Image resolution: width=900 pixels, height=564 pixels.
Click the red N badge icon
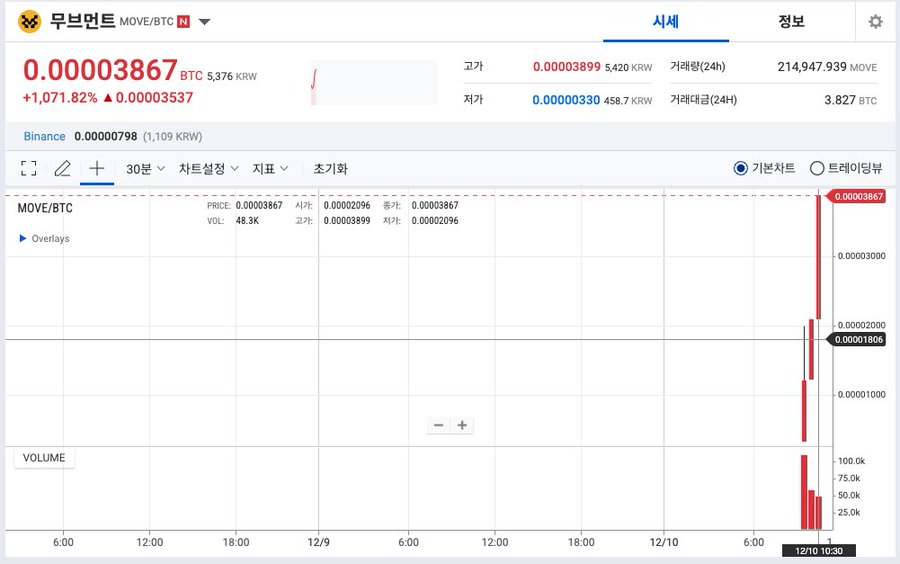pyautogui.click(x=183, y=22)
